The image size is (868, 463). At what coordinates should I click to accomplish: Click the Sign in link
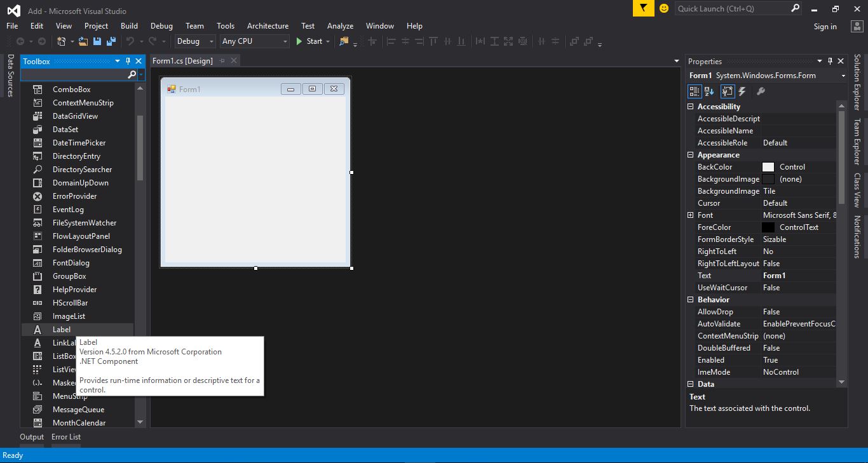pos(825,27)
